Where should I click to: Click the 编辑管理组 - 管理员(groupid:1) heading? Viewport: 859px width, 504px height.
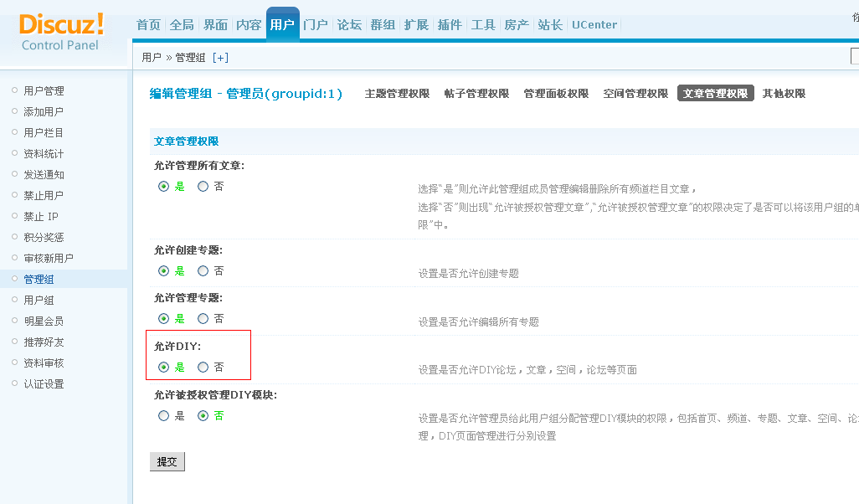246,94
